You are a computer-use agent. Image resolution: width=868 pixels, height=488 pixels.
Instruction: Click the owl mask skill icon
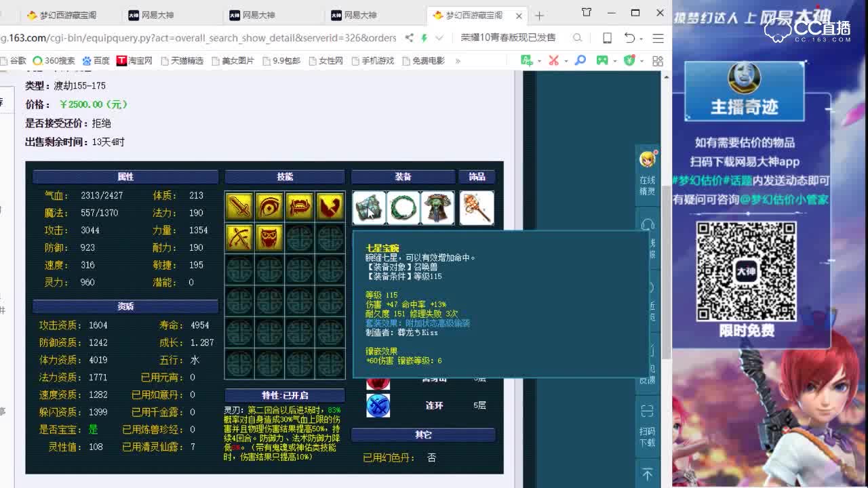tap(269, 238)
